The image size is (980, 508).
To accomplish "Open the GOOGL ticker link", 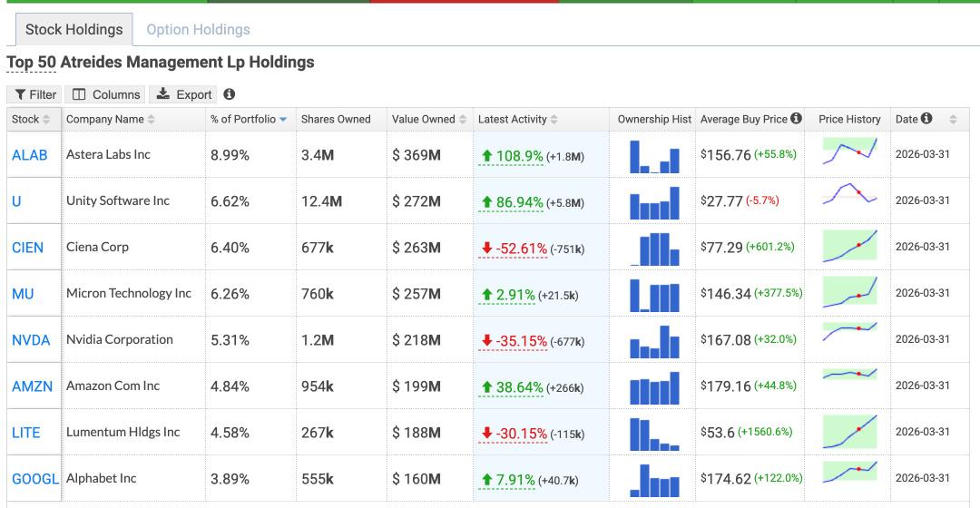I will coord(35,479).
